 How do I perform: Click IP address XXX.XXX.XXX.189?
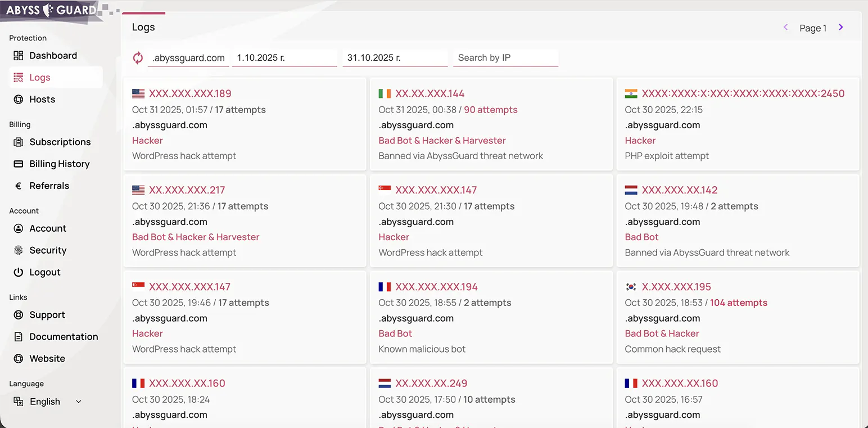190,94
